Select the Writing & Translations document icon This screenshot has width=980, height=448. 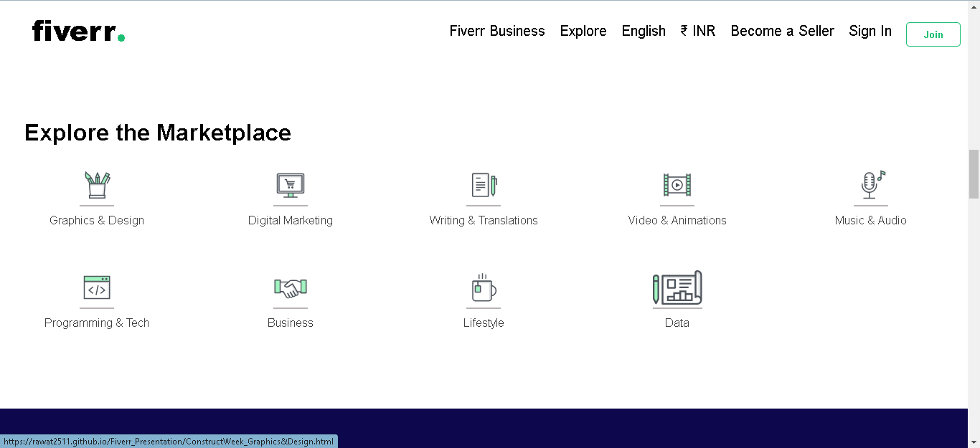(x=484, y=185)
